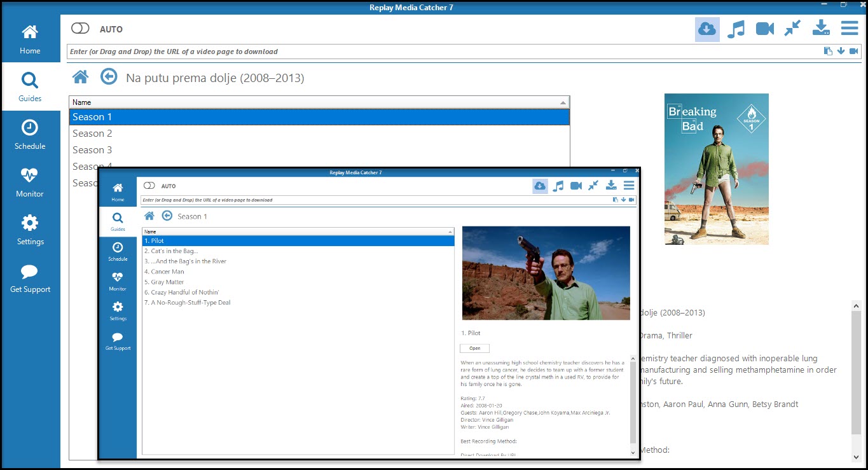
Task: Click the paste icon in back window URL bar
Action: tap(828, 52)
